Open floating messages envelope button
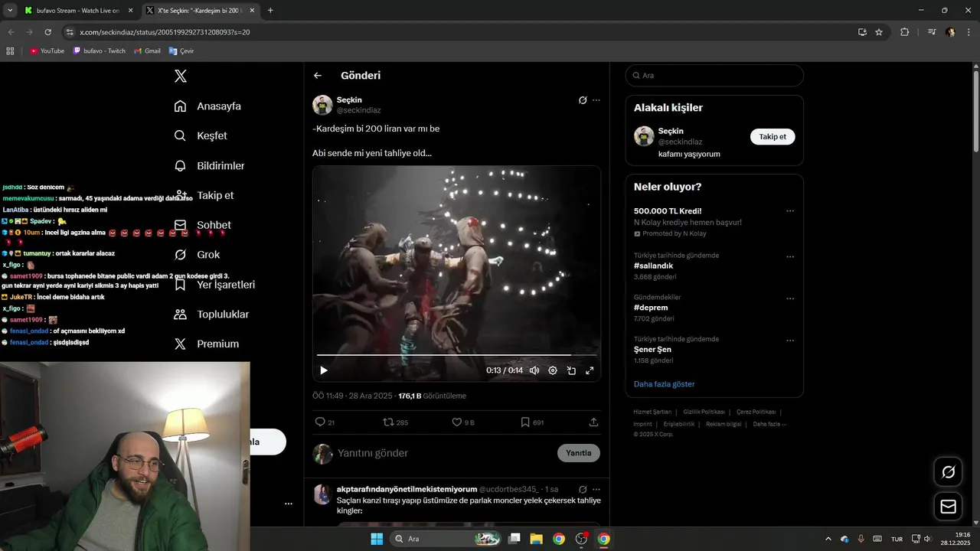 [x=949, y=507]
